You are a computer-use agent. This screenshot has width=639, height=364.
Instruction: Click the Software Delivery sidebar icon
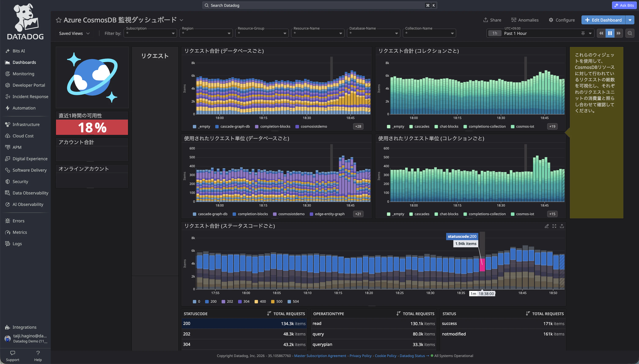click(7, 170)
